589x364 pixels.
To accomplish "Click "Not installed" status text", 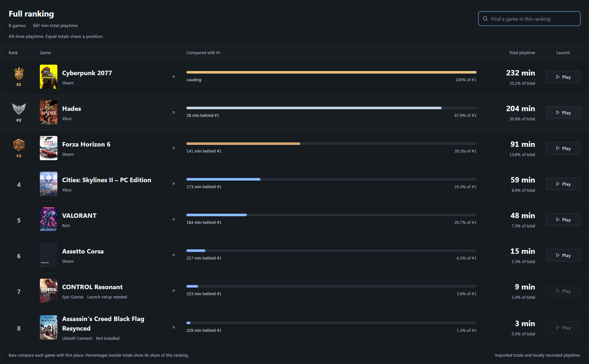I will click(x=108, y=338).
